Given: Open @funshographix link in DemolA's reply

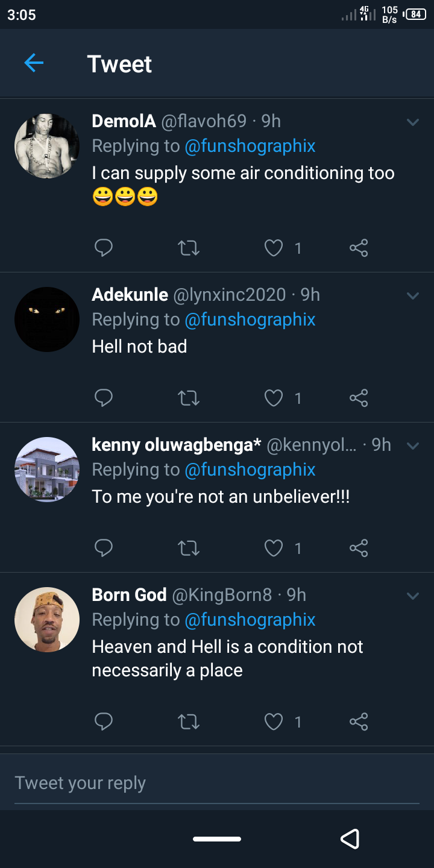Looking at the screenshot, I should 250,146.
